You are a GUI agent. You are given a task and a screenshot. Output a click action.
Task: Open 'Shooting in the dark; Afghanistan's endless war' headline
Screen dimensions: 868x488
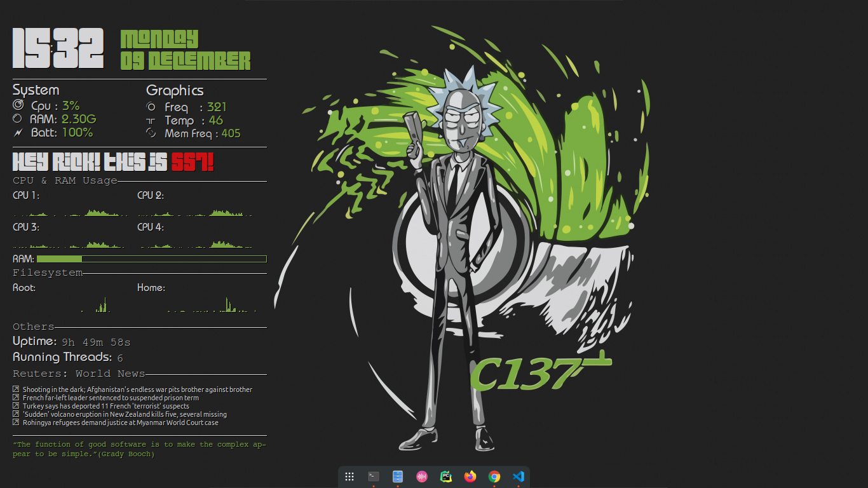[137, 390]
